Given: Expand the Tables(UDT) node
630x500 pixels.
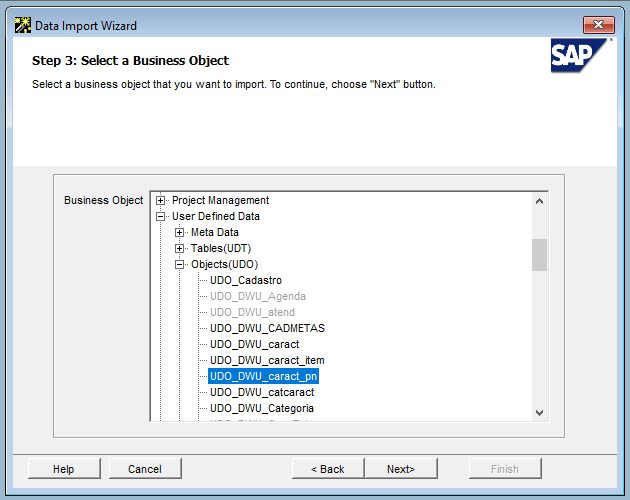Looking at the screenshot, I should tap(180, 248).
